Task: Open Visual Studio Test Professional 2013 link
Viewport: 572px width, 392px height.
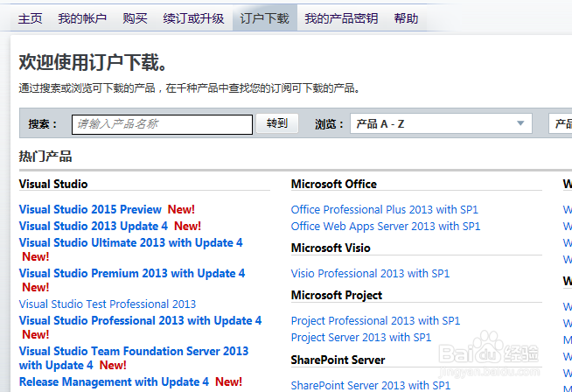Action: click(108, 304)
